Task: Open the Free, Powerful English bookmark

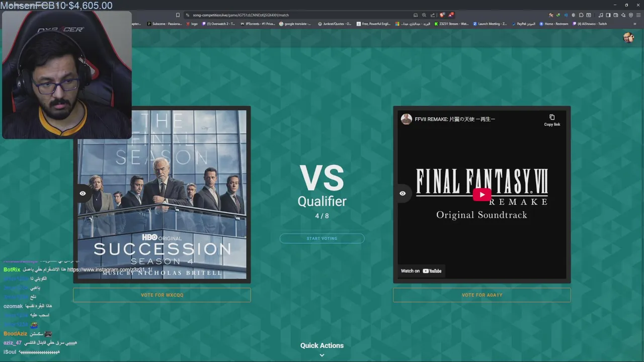Action: (x=373, y=24)
